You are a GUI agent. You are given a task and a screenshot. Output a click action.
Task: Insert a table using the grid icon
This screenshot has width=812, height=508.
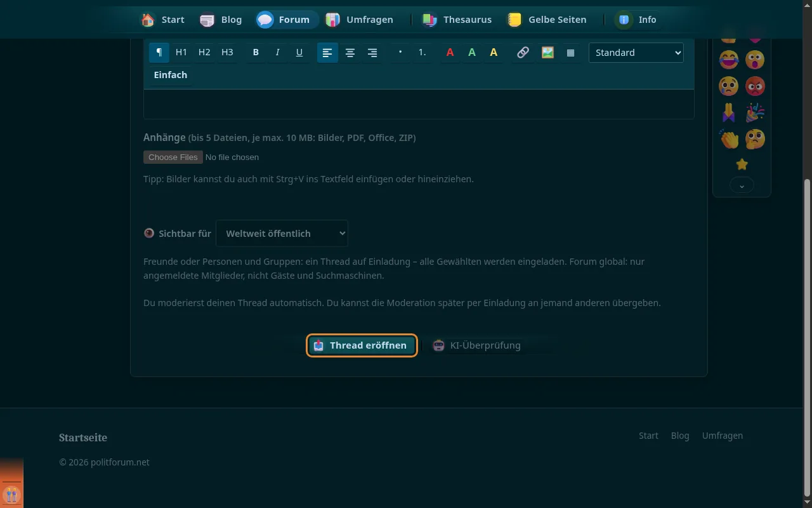click(x=570, y=53)
